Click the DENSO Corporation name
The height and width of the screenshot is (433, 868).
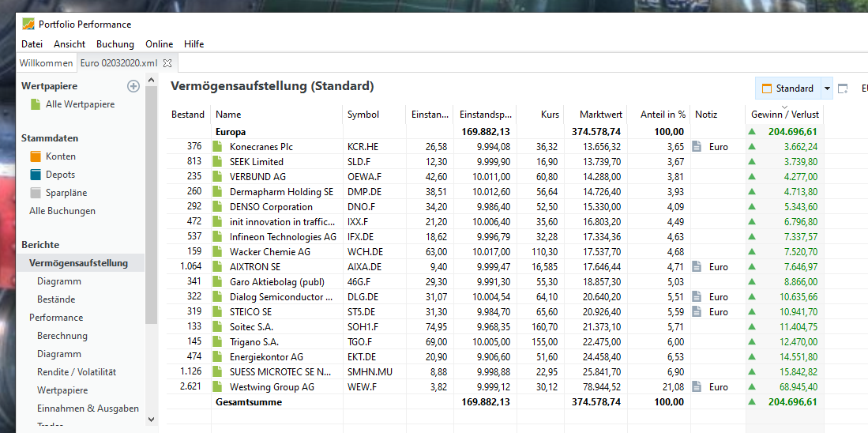click(271, 207)
